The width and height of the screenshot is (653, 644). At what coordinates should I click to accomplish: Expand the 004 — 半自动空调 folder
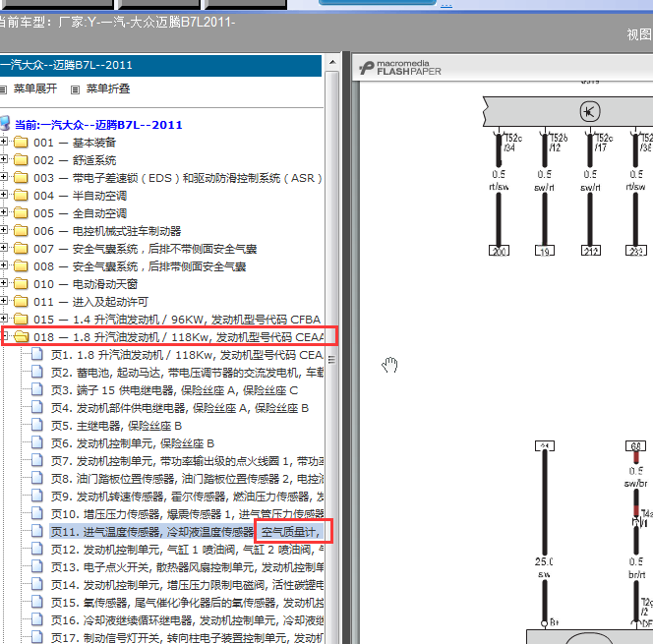pyautogui.click(x=3, y=195)
